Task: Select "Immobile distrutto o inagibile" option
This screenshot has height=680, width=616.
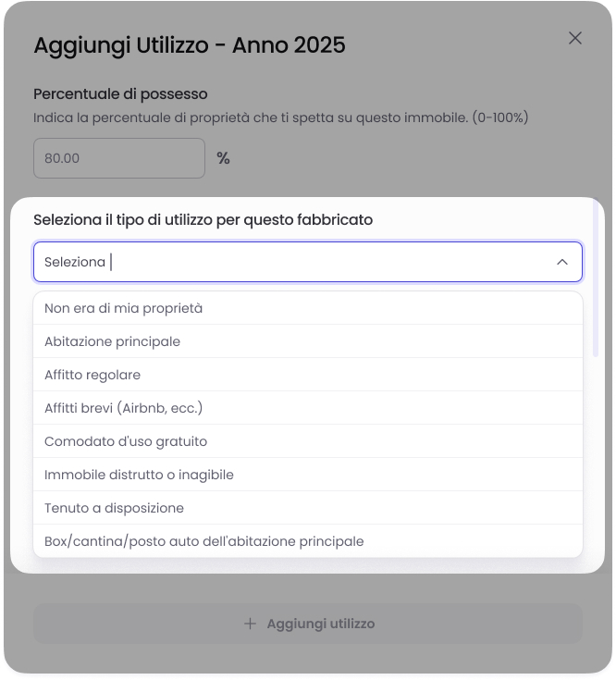Action: [x=139, y=475]
